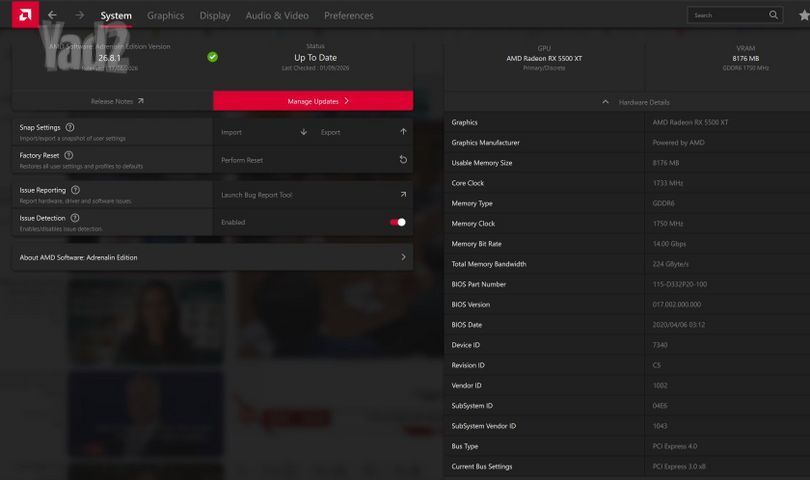Toggle Issue Detection switch off

tap(398, 222)
